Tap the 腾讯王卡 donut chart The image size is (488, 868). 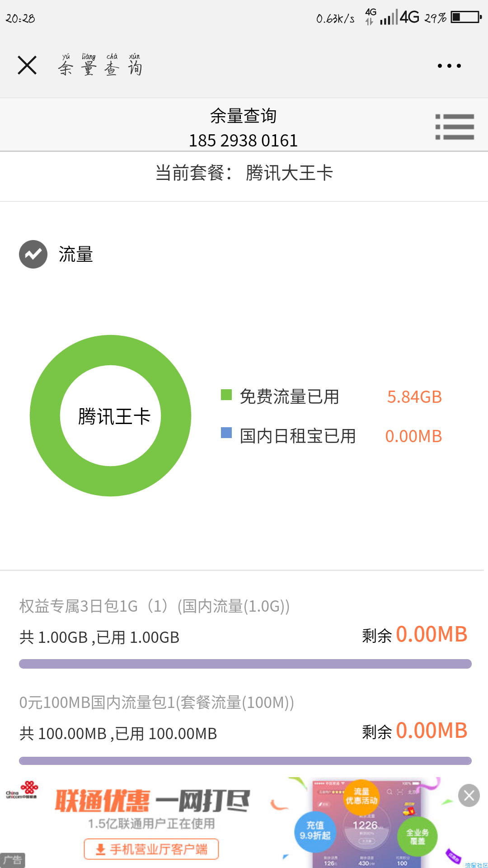[110, 415]
